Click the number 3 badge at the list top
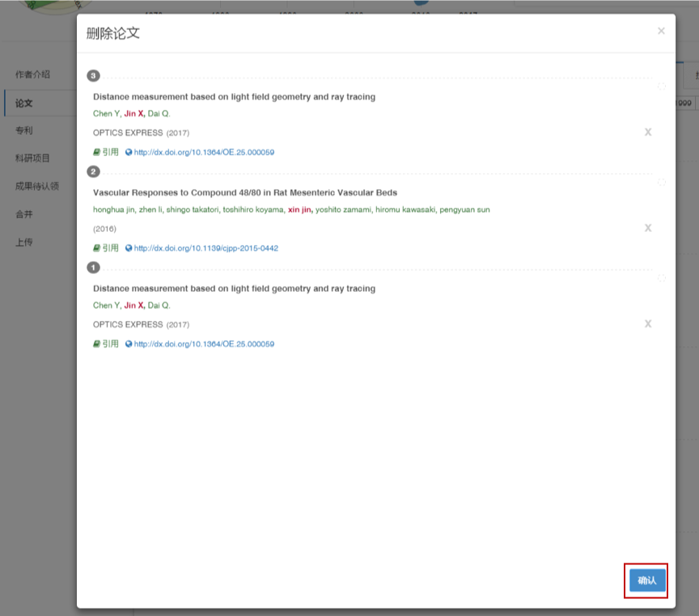699x616 pixels. click(x=94, y=76)
